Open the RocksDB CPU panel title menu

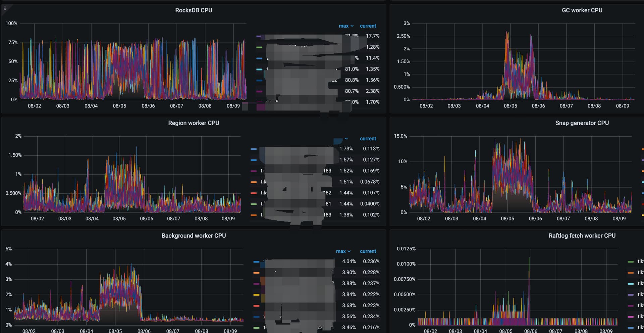(x=194, y=10)
